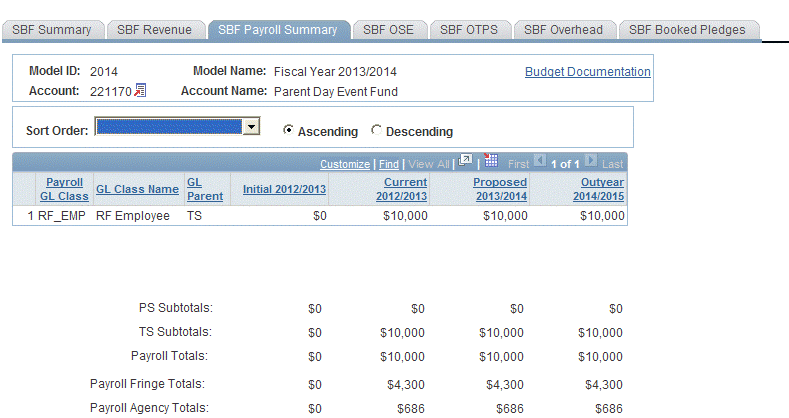789x418 pixels.
Task: Go to next row with right arrow
Action: (591, 163)
